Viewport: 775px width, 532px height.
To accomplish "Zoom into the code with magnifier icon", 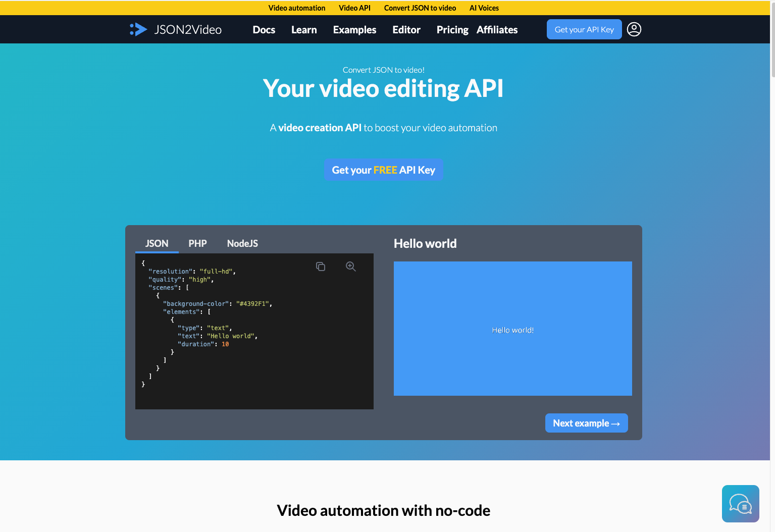I will coord(351,267).
